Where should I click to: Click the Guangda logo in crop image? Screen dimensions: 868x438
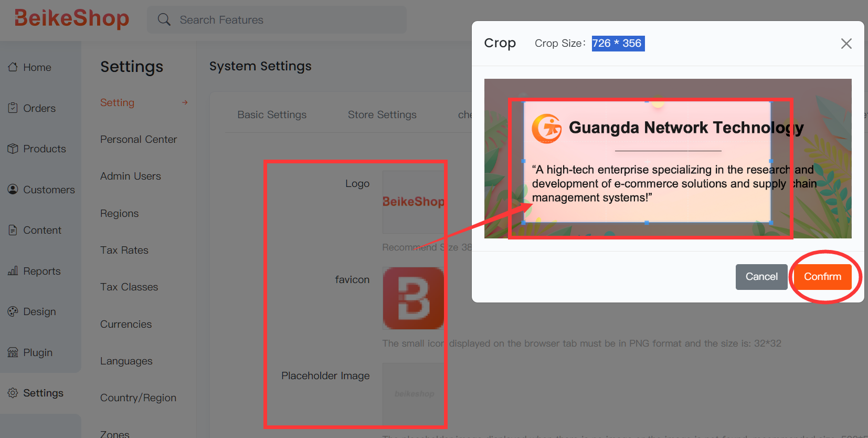546,128
